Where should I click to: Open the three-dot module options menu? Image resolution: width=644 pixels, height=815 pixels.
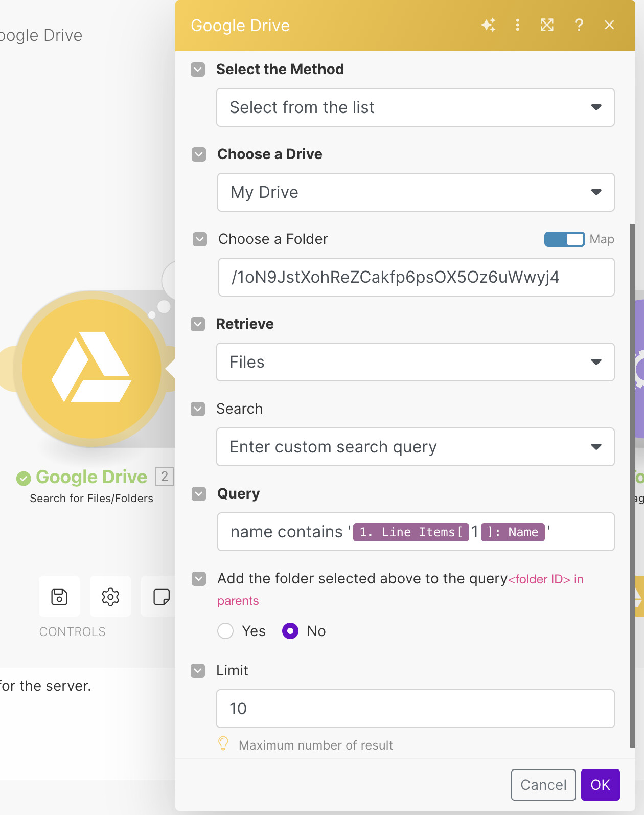coord(518,25)
